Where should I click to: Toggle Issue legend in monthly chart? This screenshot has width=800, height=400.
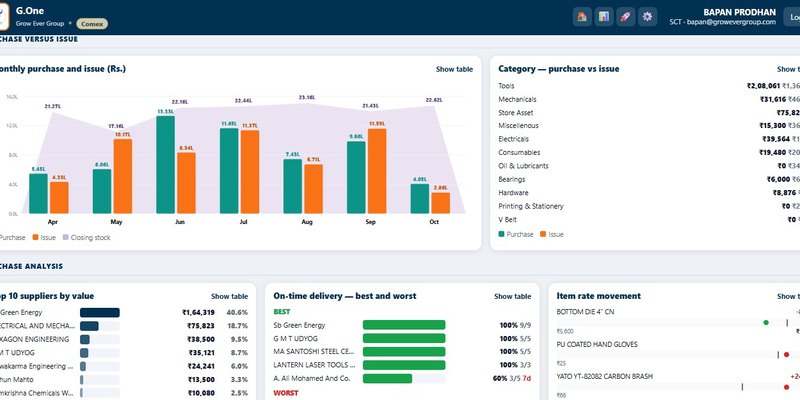[44, 237]
